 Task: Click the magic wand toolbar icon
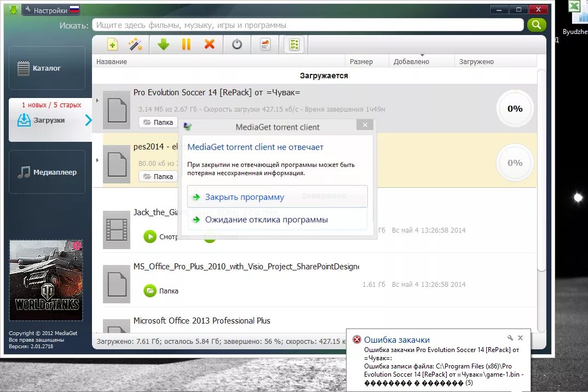(x=135, y=45)
